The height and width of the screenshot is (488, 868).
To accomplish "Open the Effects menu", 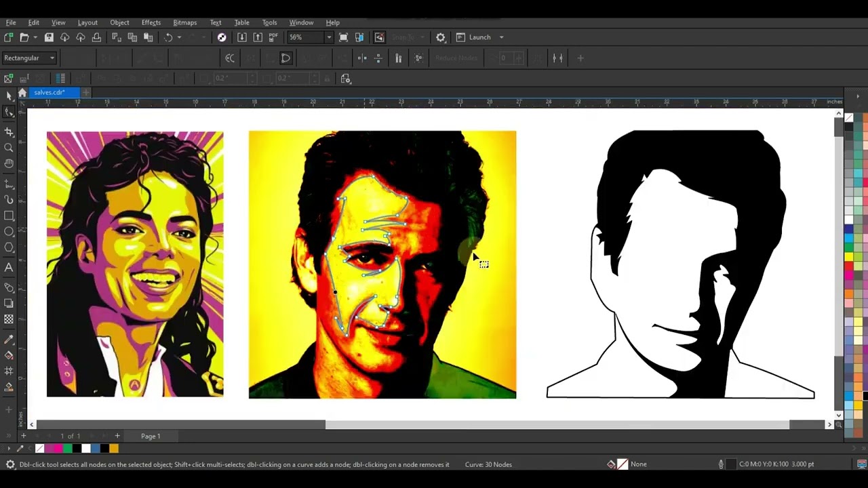I will 151,22.
